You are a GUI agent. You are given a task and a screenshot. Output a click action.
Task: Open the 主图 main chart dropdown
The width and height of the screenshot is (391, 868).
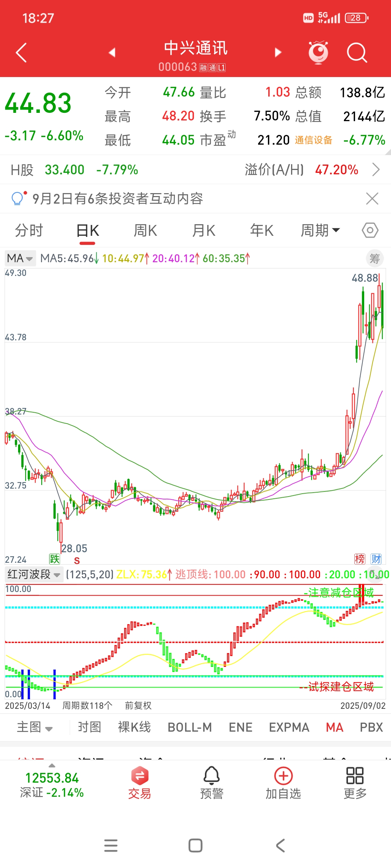35,727
